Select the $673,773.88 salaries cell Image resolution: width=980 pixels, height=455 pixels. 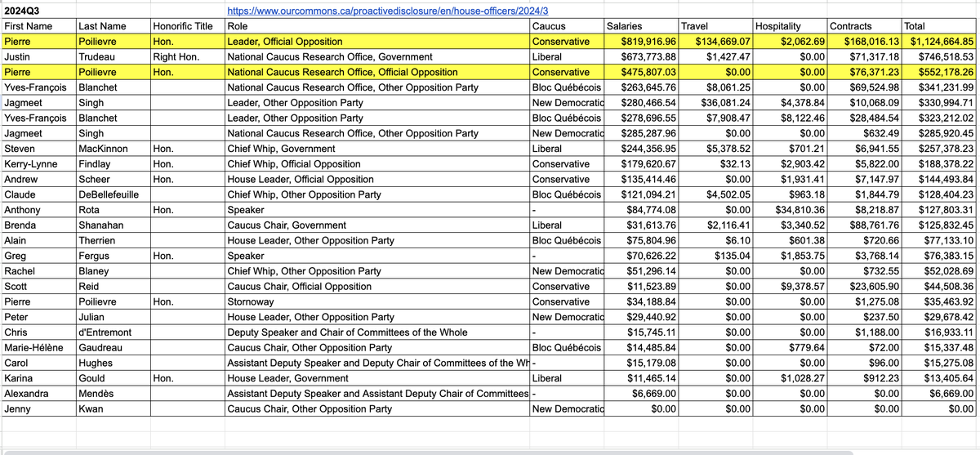641,57
